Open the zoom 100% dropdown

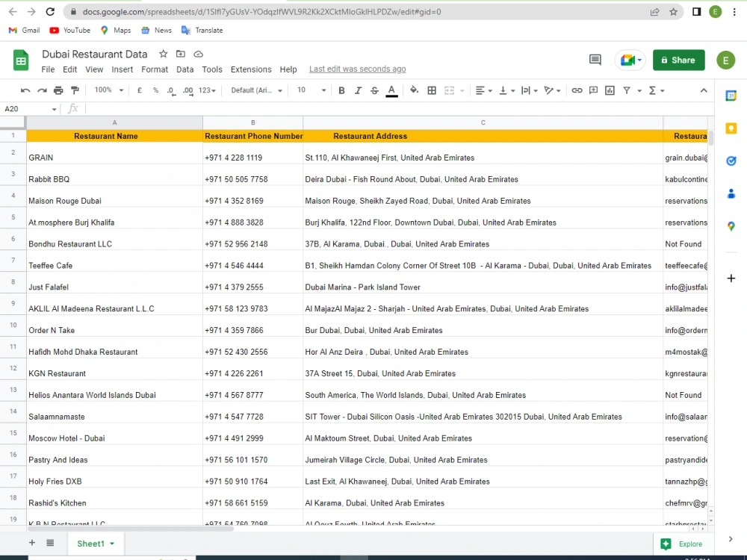(108, 90)
